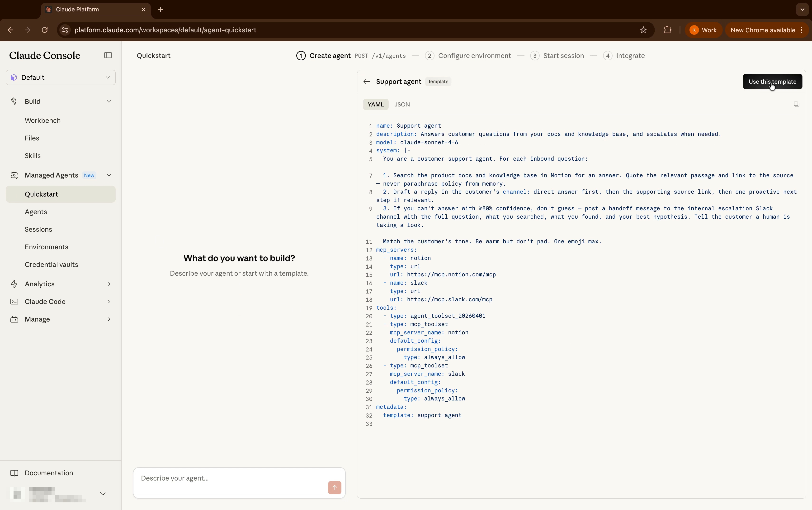Collapse the Build section chevron
The image size is (812, 510).
click(109, 101)
